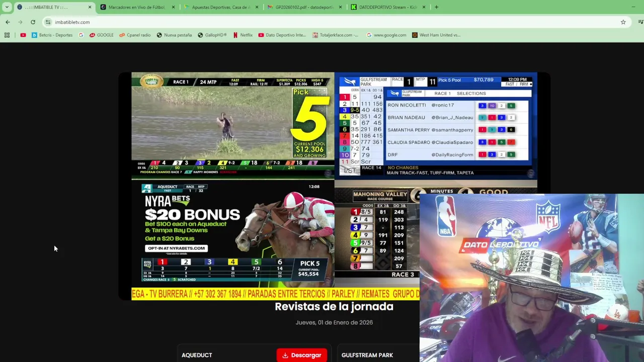Open the apps grid in bookmarks bar

[7, 35]
